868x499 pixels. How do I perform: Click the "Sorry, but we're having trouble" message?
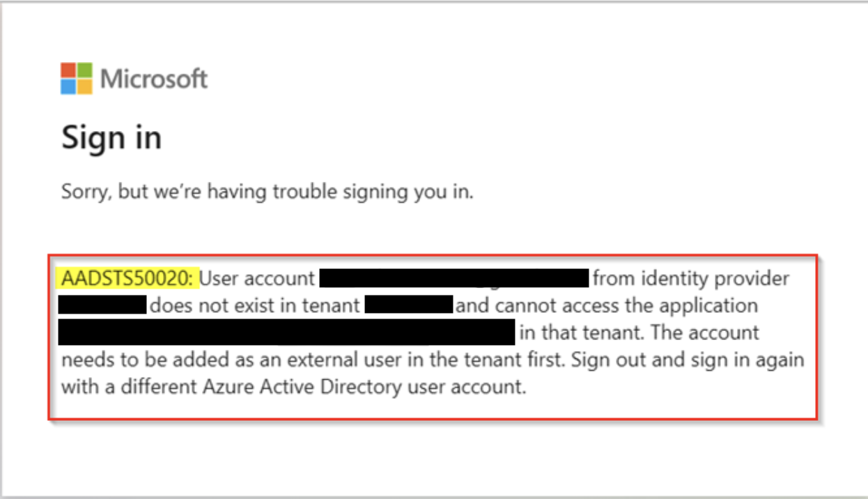coord(268,192)
